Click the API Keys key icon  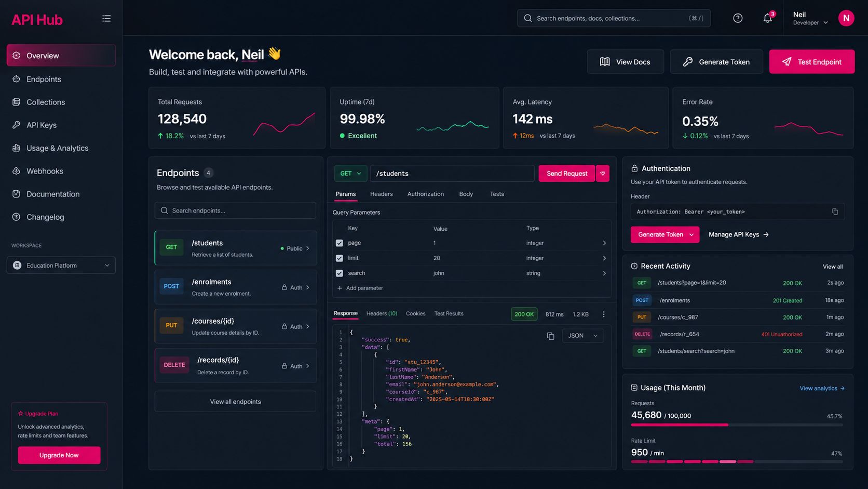click(17, 125)
